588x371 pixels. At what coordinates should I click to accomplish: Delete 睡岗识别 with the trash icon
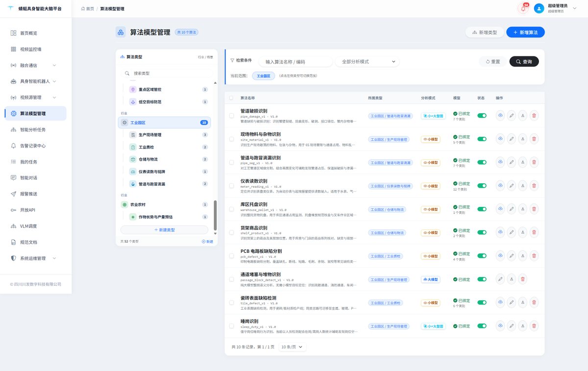click(534, 326)
